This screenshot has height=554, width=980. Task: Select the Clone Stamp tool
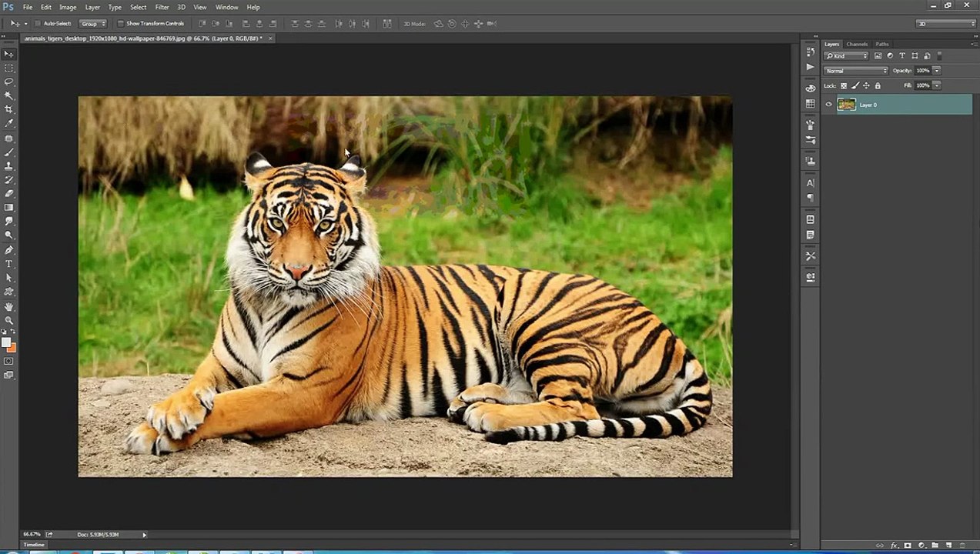(8, 166)
